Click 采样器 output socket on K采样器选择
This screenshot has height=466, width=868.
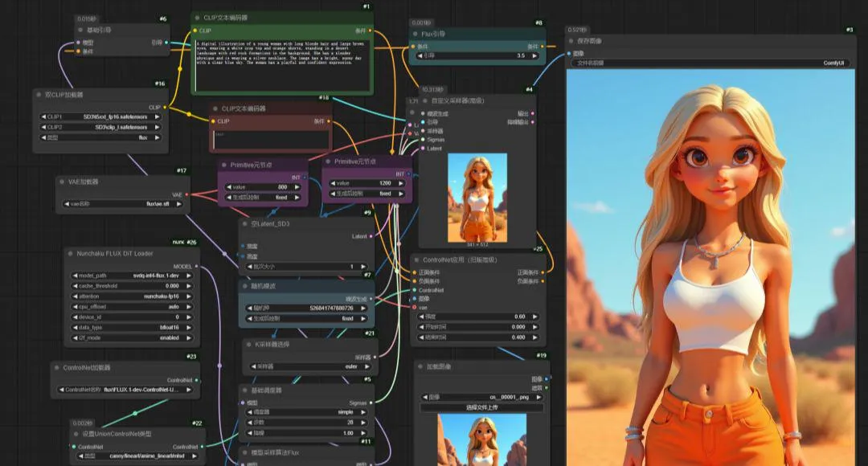tap(375, 357)
